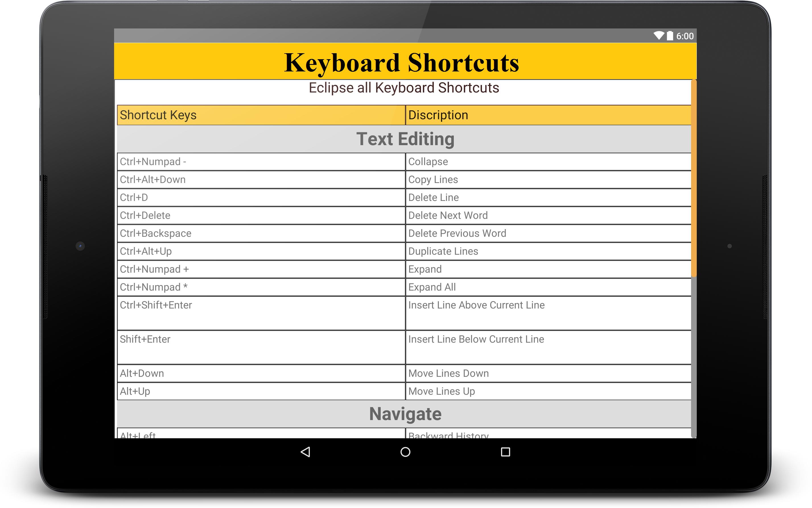This screenshot has height=508, width=812.
Task: Click the Shift+Enter shortcut cell
Action: click(261, 347)
